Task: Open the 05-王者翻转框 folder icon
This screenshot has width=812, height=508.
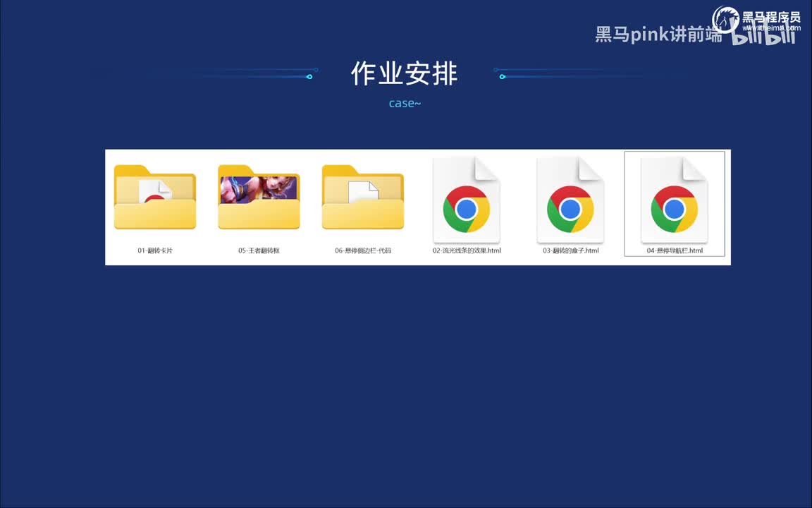Action: click(x=259, y=197)
